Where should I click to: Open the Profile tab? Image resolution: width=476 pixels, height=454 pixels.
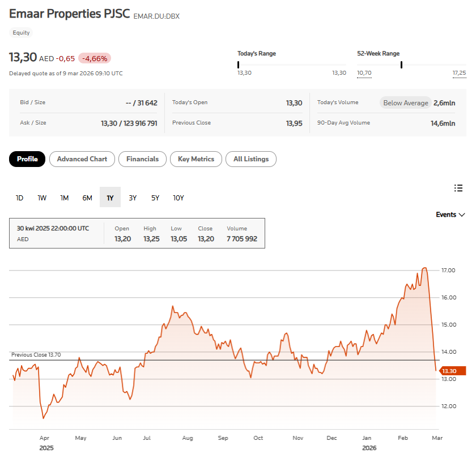[27, 159]
